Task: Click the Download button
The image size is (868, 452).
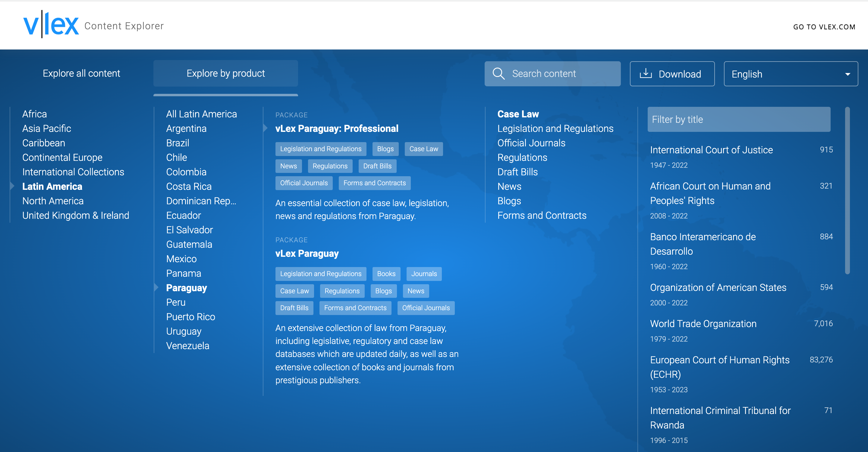Action: (x=672, y=74)
